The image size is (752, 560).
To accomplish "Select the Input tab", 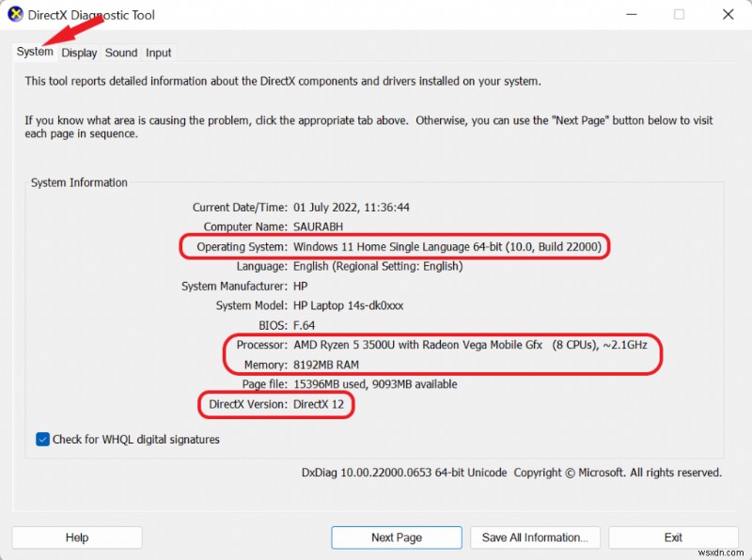I will (158, 53).
